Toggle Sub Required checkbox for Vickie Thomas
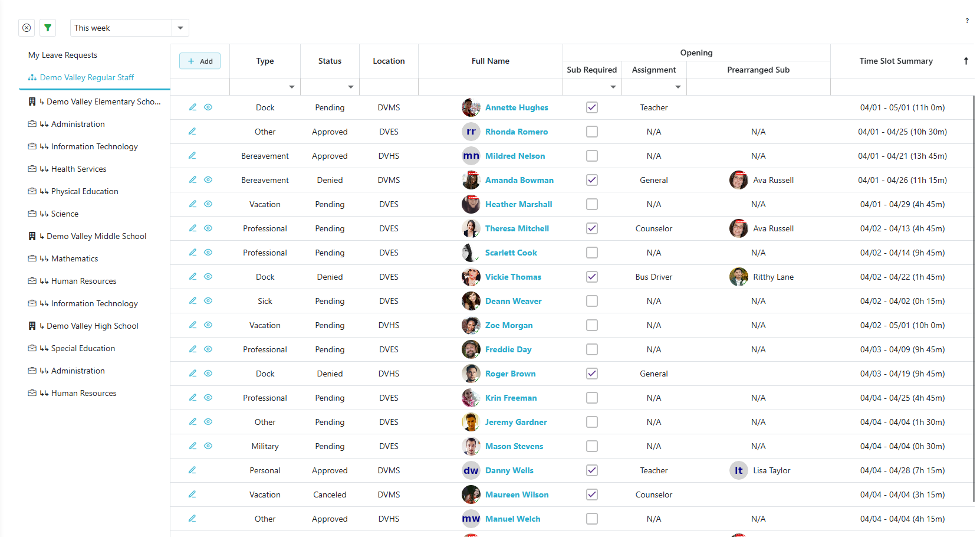The image size is (980, 537). tap(592, 277)
